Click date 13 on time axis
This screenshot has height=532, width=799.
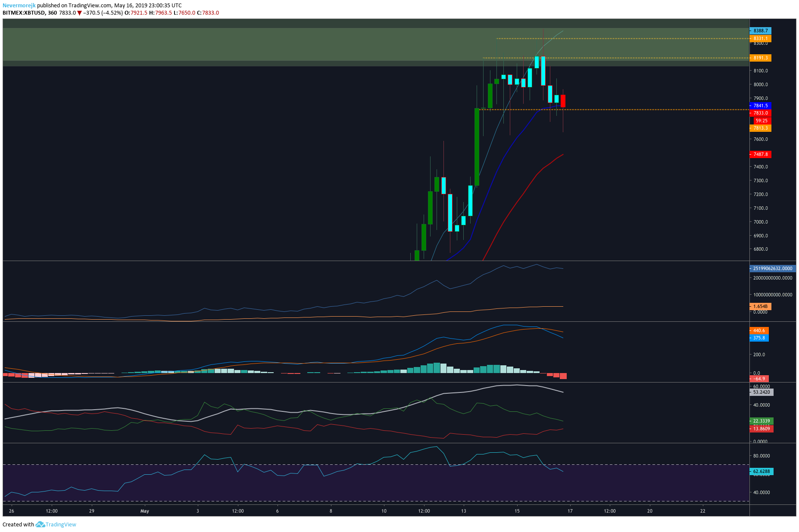point(464,511)
